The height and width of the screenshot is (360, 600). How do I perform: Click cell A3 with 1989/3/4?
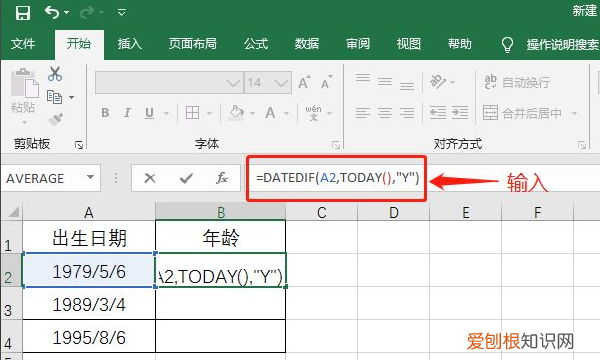[89, 304]
